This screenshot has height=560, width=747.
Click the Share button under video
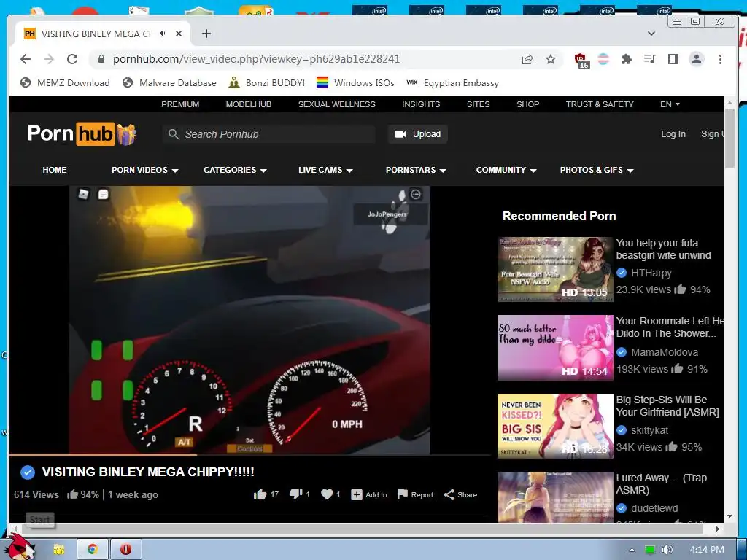pos(461,495)
